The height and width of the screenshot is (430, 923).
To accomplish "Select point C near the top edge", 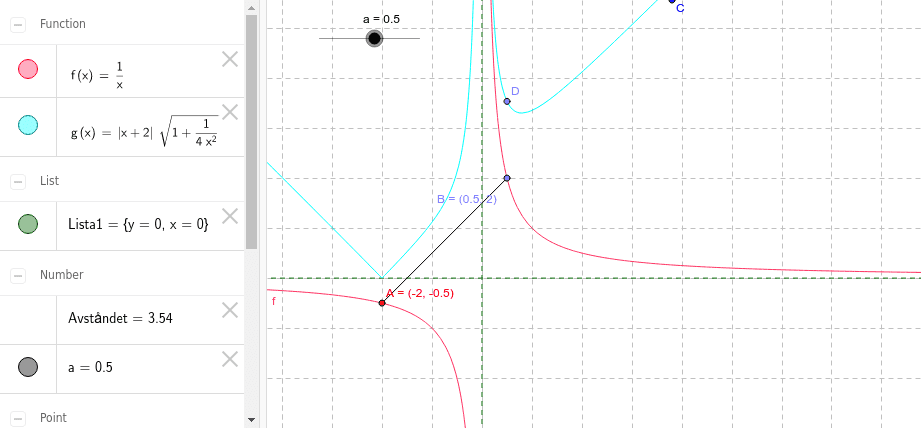I will [672, 1].
